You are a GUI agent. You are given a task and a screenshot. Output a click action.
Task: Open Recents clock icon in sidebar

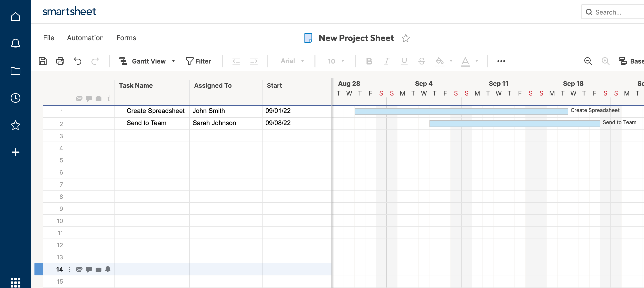pos(16,98)
